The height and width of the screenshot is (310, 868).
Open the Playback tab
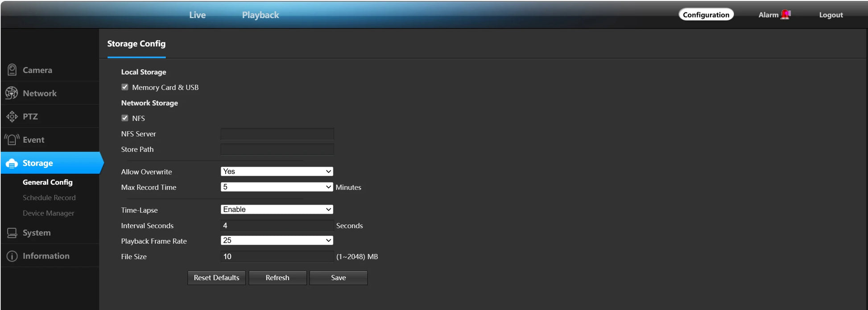click(260, 15)
